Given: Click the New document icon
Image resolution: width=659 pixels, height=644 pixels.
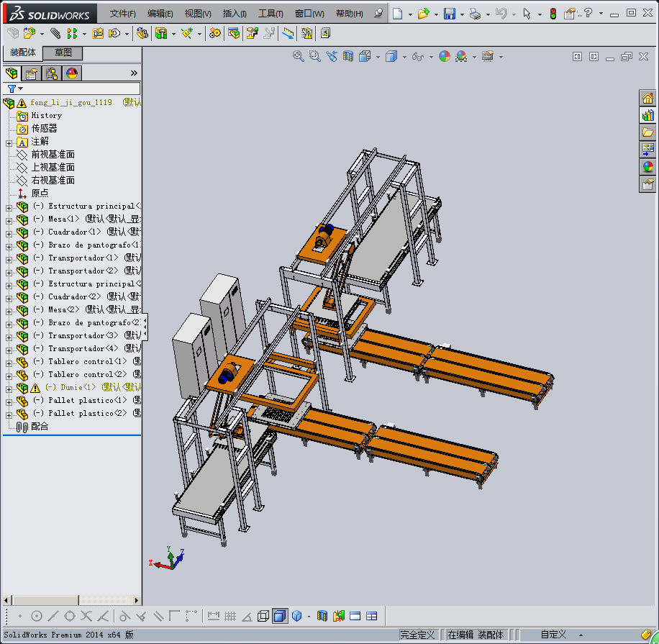Looking at the screenshot, I should pyautogui.click(x=397, y=14).
